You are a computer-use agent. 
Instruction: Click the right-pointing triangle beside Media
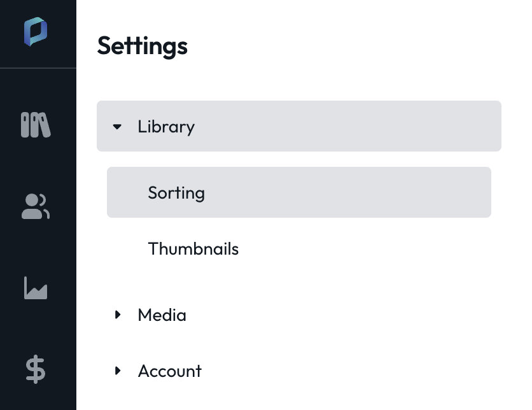[x=118, y=315]
